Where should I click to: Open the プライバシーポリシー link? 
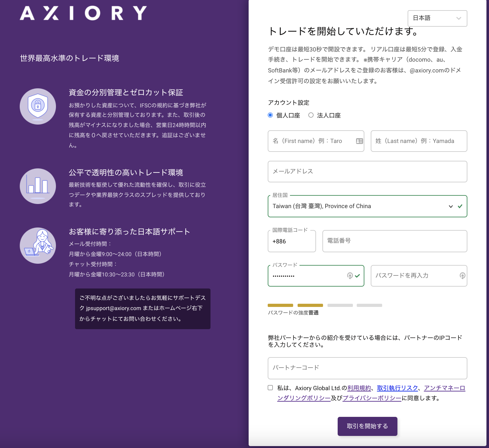[x=372, y=398]
